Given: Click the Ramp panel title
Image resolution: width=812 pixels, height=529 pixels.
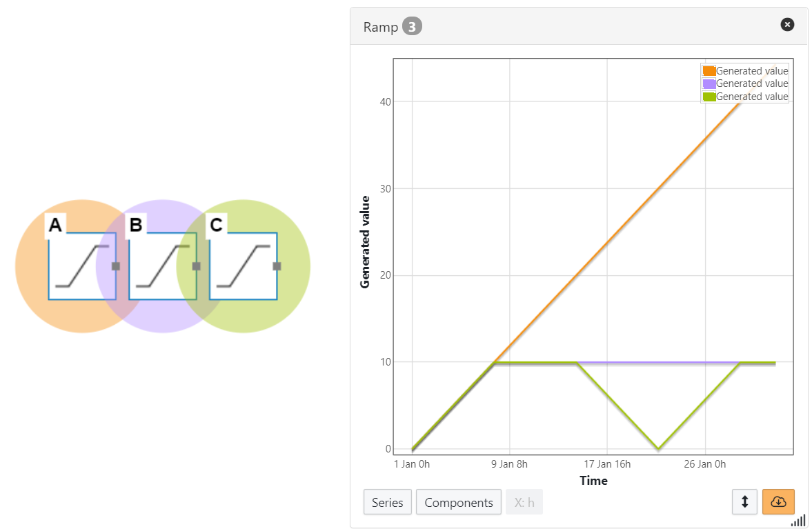Looking at the screenshot, I should pyautogui.click(x=381, y=27).
